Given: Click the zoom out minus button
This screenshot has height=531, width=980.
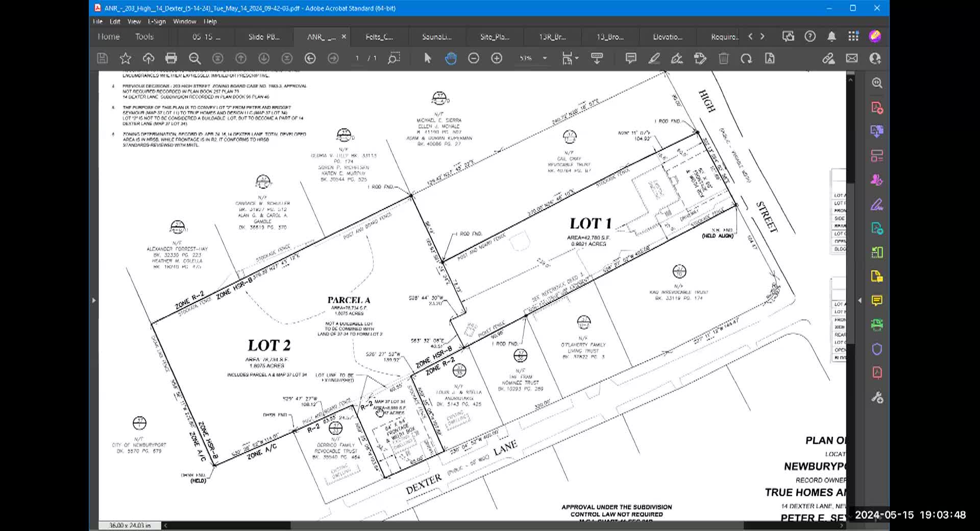Looking at the screenshot, I should pyautogui.click(x=474, y=58).
